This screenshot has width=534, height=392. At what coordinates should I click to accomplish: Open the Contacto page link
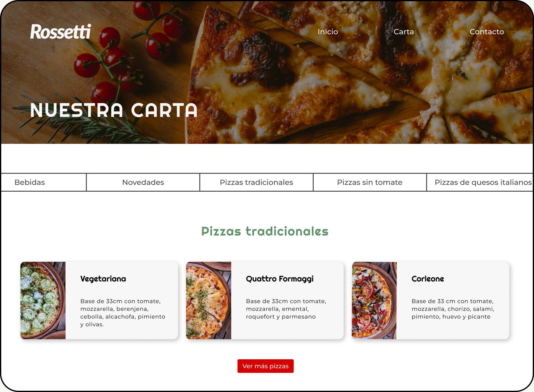[487, 32]
